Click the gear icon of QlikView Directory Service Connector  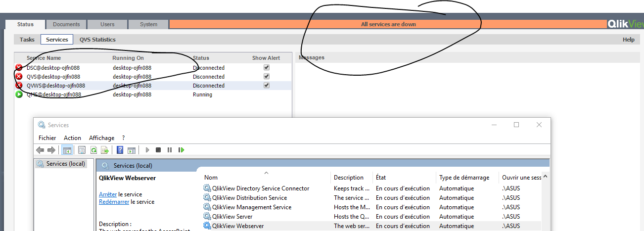coord(207,188)
